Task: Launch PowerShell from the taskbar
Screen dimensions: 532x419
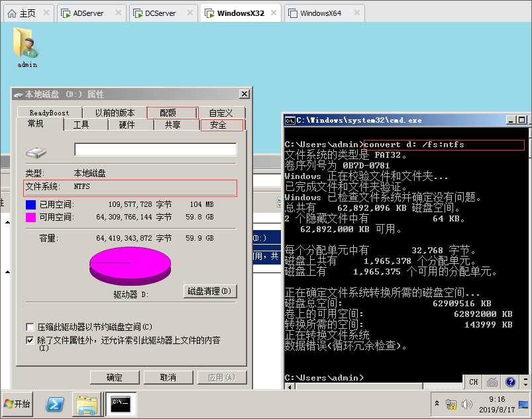Action: tap(55, 404)
